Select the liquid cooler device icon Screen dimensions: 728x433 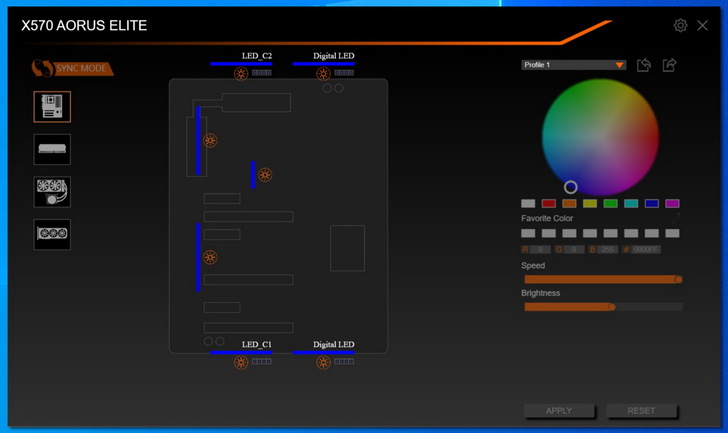52,191
